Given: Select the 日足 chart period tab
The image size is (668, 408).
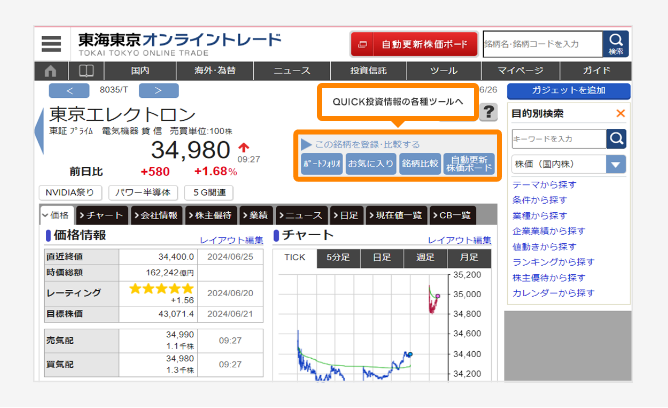Looking at the screenshot, I should (382, 258).
